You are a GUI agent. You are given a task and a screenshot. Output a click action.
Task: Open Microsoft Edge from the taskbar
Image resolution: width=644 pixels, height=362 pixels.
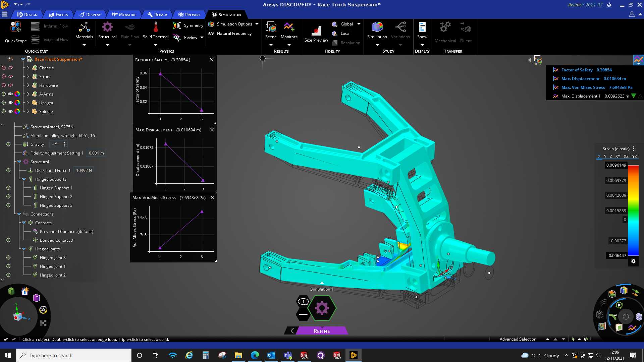click(x=255, y=355)
